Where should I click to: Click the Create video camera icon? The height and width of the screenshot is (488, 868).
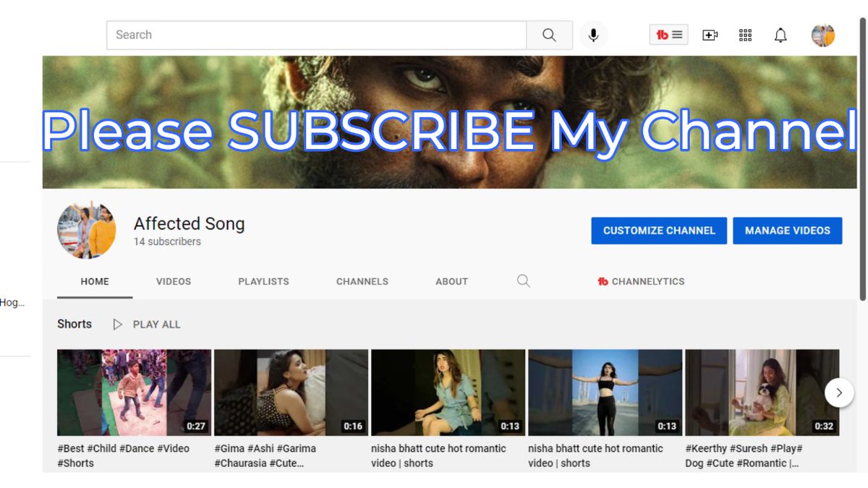coord(710,35)
